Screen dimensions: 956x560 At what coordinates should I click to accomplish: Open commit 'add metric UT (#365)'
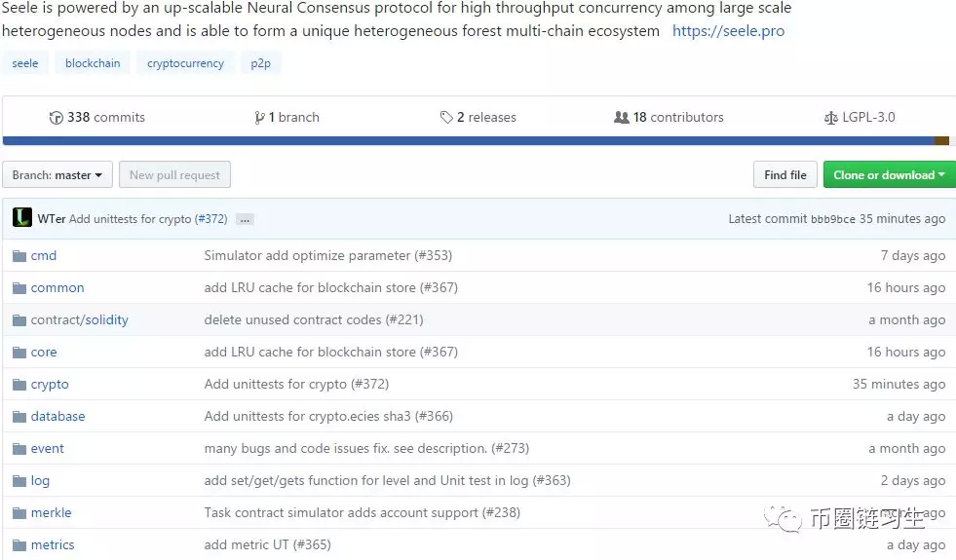point(268,545)
